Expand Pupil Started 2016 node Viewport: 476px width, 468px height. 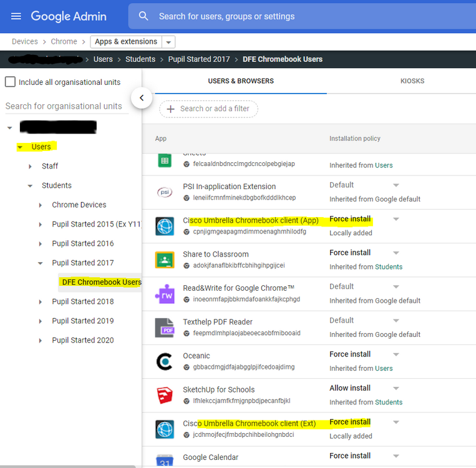pyautogui.click(x=40, y=244)
